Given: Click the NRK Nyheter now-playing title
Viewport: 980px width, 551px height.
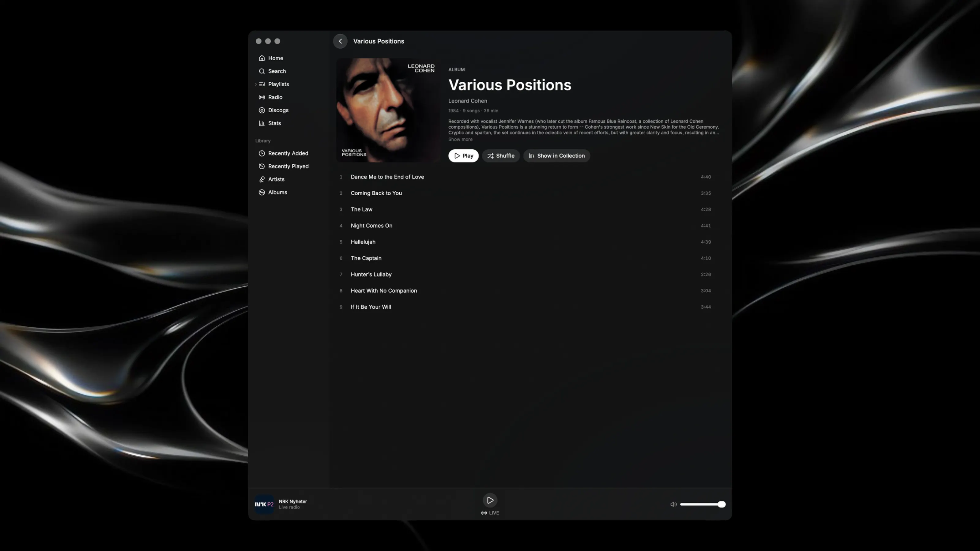Looking at the screenshot, I should pos(292,502).
